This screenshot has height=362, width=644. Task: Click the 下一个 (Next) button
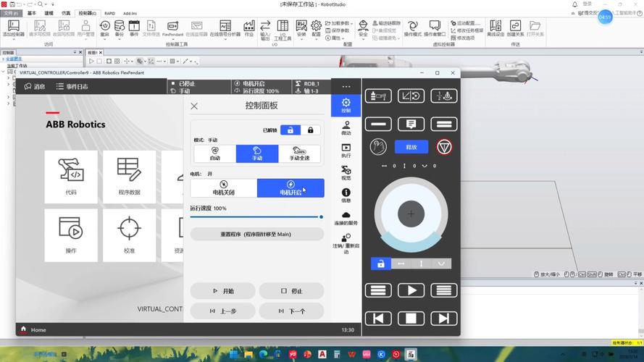292,311
